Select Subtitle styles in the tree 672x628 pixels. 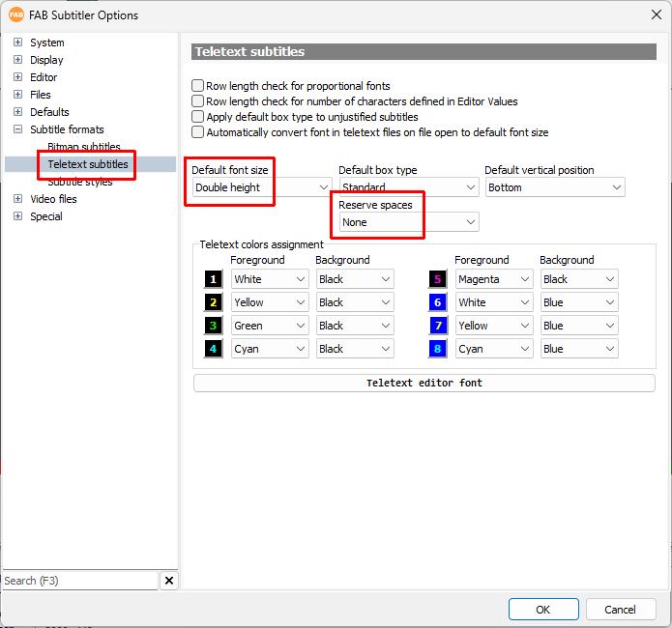[x=79, y=182]
